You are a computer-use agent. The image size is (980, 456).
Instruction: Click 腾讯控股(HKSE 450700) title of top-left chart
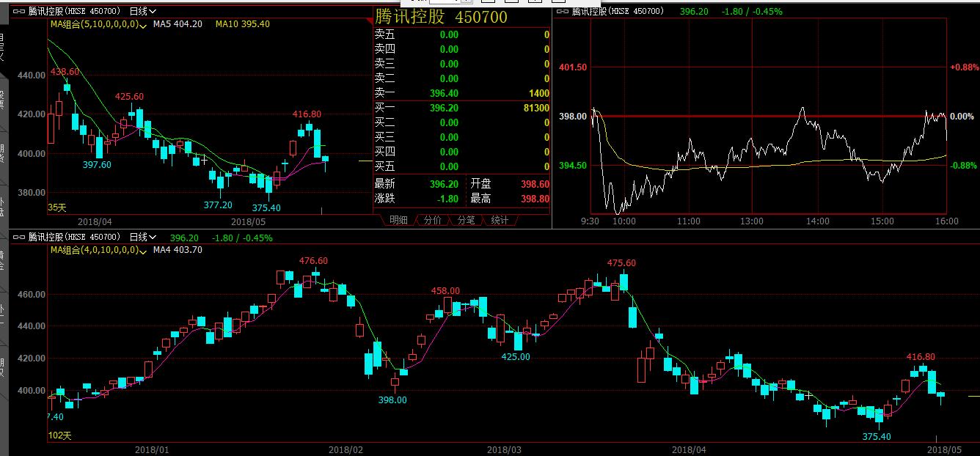click(x=76, y=12)
